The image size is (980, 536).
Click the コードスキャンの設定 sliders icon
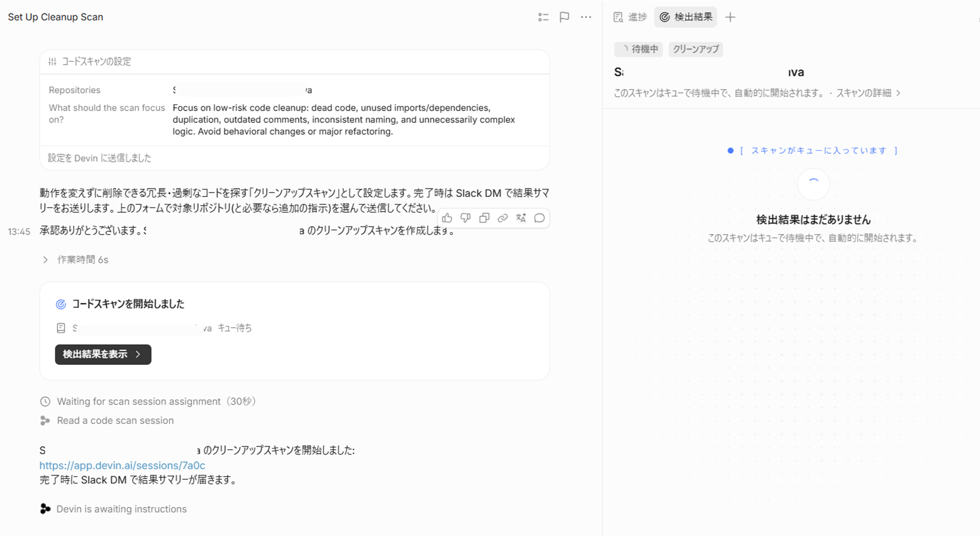tap(52, 62)
